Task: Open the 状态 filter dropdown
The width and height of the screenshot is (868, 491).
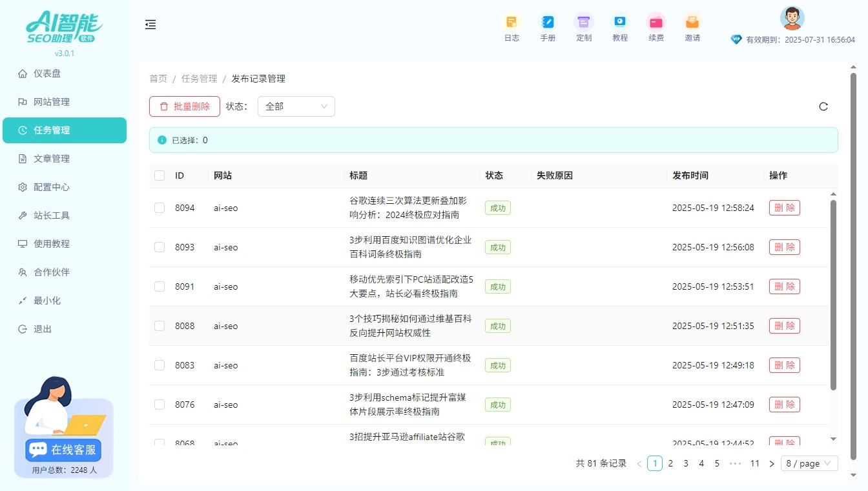Action: 296,106
